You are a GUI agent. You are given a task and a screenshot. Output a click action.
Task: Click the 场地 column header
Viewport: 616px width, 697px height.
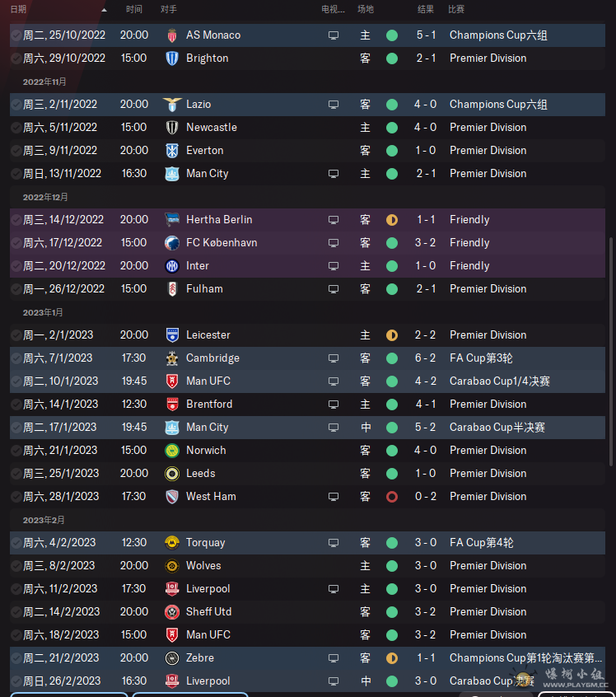366,9
